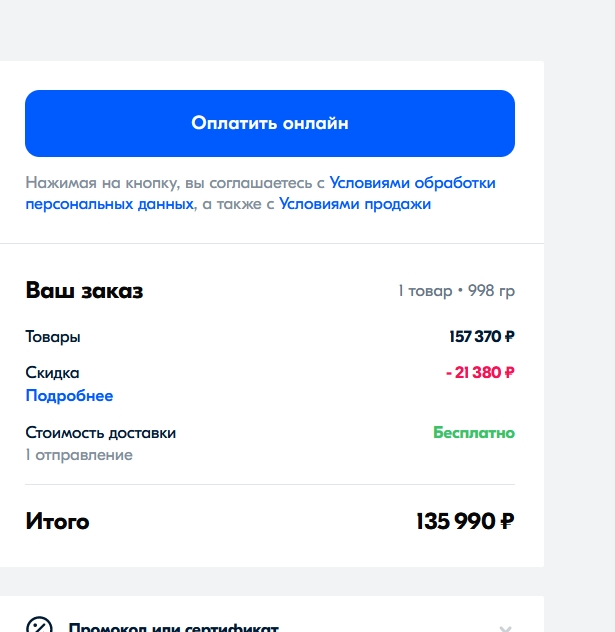Viewport: 615px width, 632px height.
Task: Click the Оплатить онлайн button
Action: (270, 123)
